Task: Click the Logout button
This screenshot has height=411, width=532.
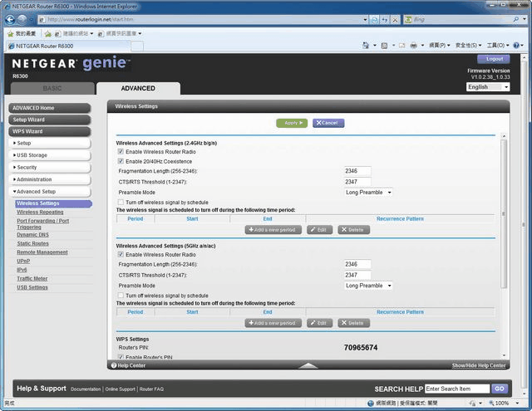Action: pyautogui.click(x=494, y=59)
